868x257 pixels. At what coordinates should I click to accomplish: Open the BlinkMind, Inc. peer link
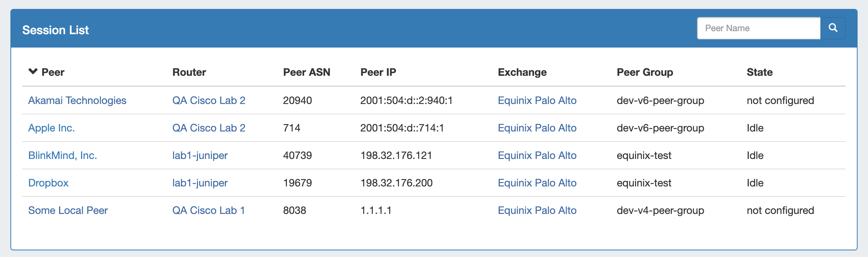point(62,155)
